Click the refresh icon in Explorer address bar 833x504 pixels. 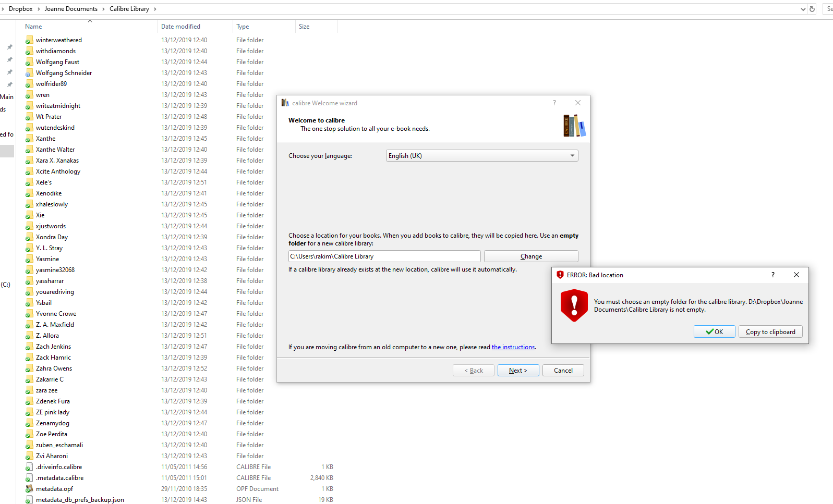click(812, 9)
